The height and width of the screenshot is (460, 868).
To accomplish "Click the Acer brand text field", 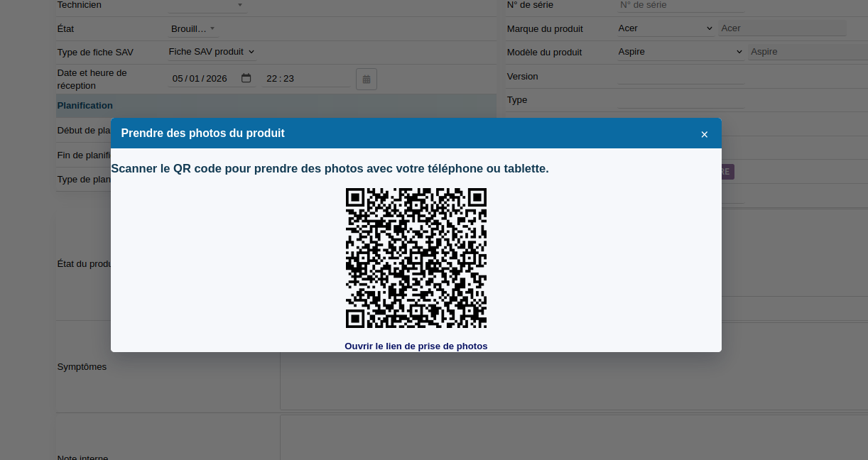I will coord(782,28).
